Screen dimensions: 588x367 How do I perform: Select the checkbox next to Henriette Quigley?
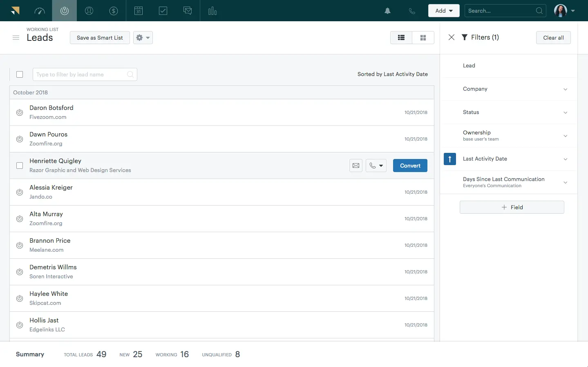20,166
